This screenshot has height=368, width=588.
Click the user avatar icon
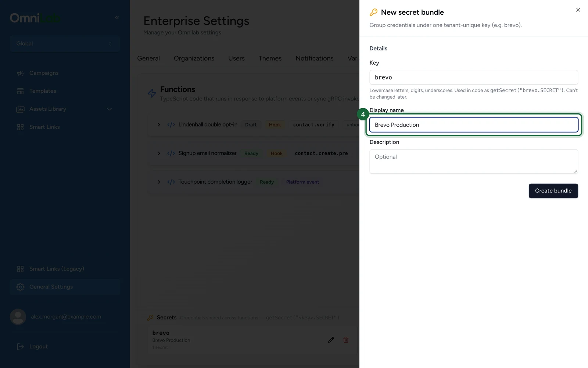click(x=18, y=317)
